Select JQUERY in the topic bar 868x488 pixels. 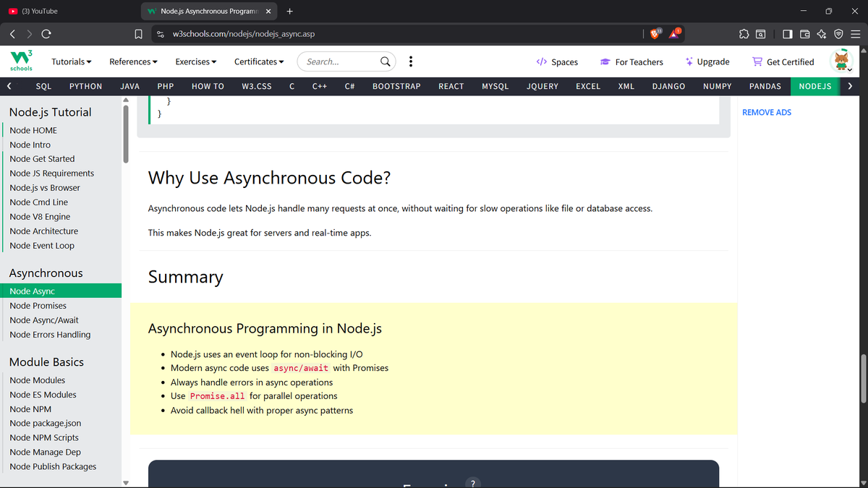[542, 86]
